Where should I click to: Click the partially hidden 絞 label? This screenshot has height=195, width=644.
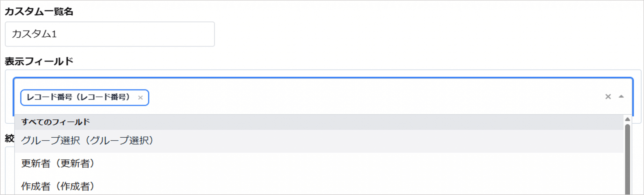(x=9, y=138)
